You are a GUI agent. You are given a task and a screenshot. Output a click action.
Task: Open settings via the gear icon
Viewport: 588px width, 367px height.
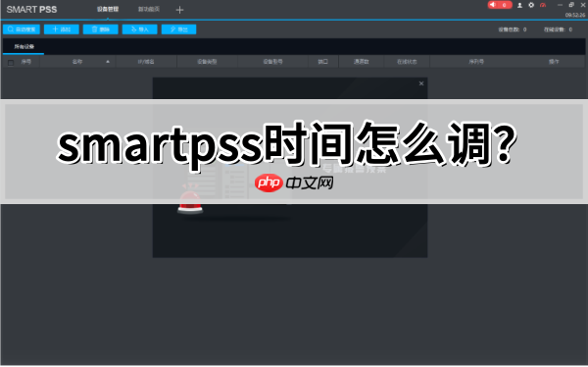click(531, 5)
